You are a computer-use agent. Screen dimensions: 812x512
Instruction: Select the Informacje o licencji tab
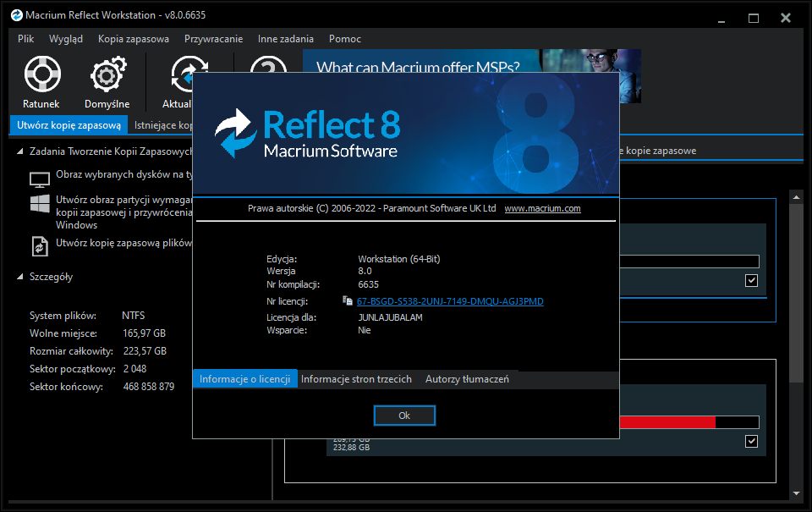point(245,379)
